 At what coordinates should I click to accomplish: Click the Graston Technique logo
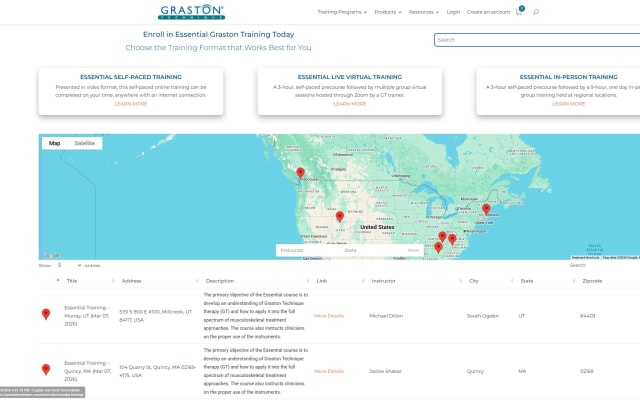[191, 12]
